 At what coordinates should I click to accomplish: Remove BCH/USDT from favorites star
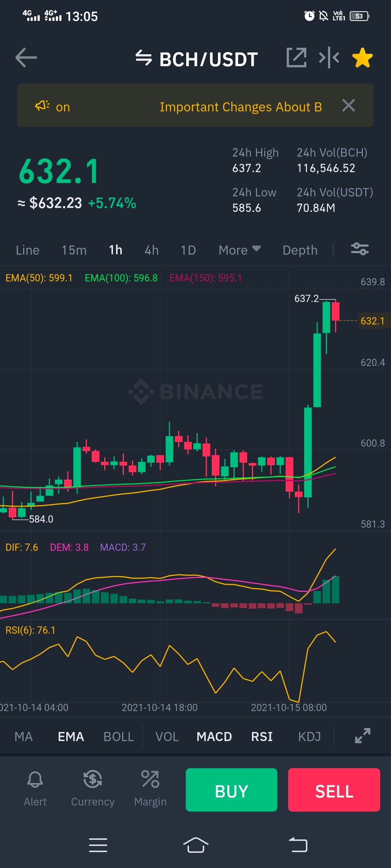coord(362,58)
